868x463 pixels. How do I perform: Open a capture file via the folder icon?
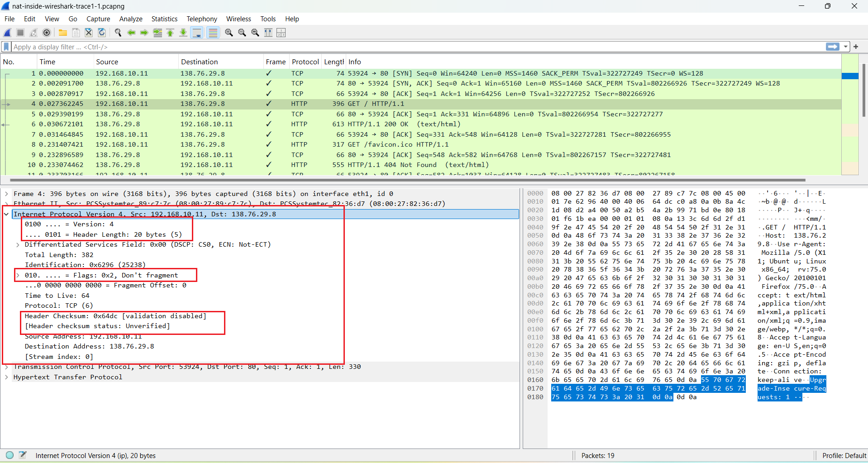pos(63,33)
